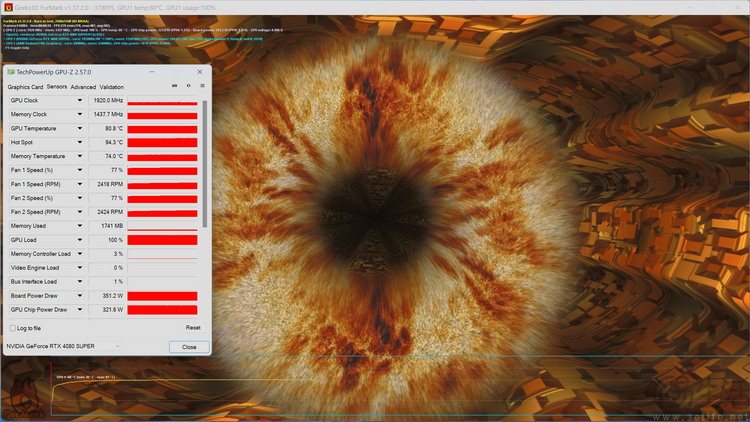The height and width of the screenshot is (422, 750).
Task: Click the 1437.7 MHz memory clock value
Action: pyautogui.click(x=107, y=114)
